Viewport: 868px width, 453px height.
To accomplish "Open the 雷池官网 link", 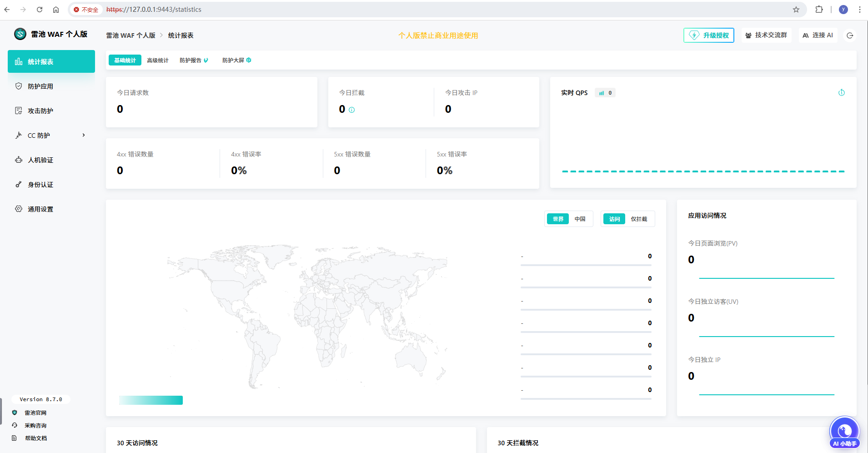I will tap(35, 413).
